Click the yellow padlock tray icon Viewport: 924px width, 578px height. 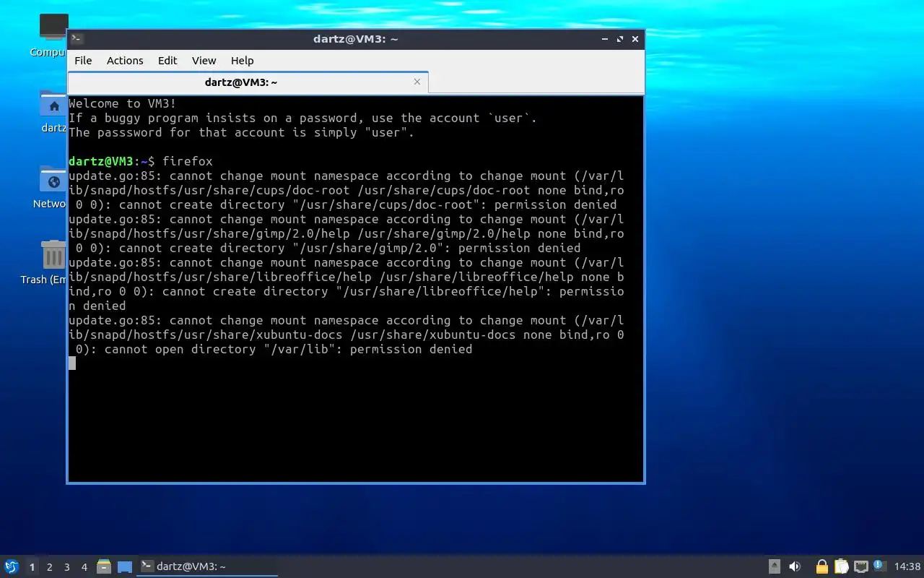(821, 566)
